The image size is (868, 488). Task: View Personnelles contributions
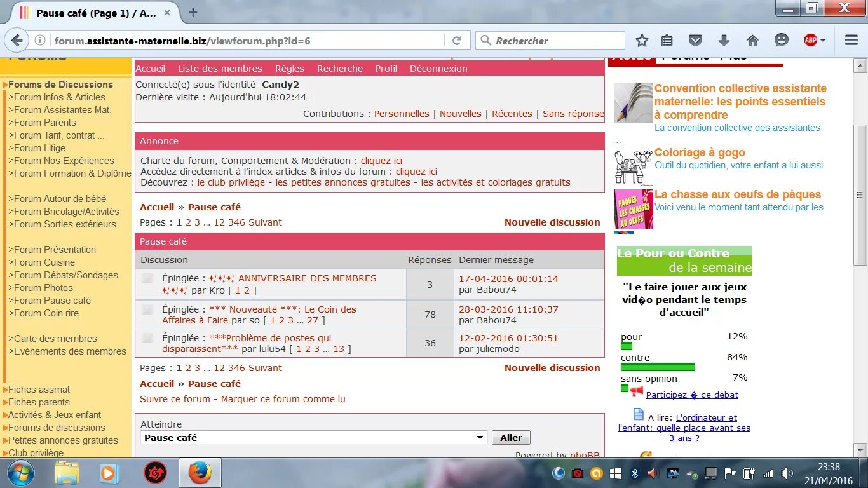(402, 114)
